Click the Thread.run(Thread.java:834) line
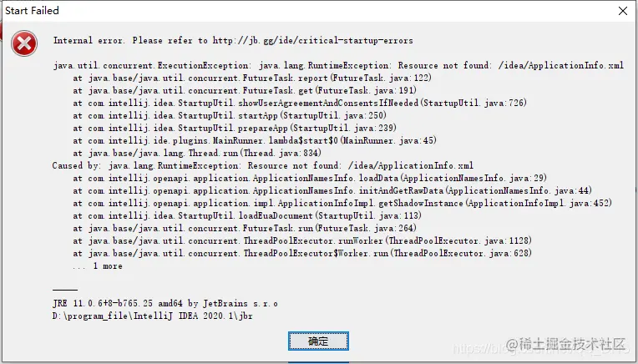This screenshot has width=638, height=364. point(197,154)
